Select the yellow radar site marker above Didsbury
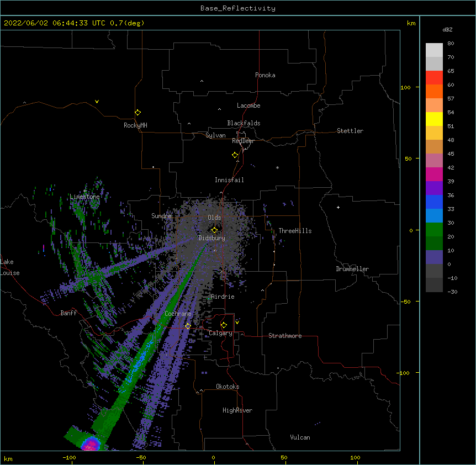 point(214,230)
